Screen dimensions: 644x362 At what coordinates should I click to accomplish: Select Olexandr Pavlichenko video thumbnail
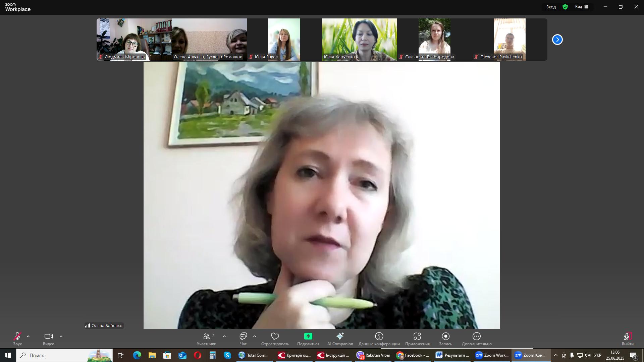tap(510, 39)
